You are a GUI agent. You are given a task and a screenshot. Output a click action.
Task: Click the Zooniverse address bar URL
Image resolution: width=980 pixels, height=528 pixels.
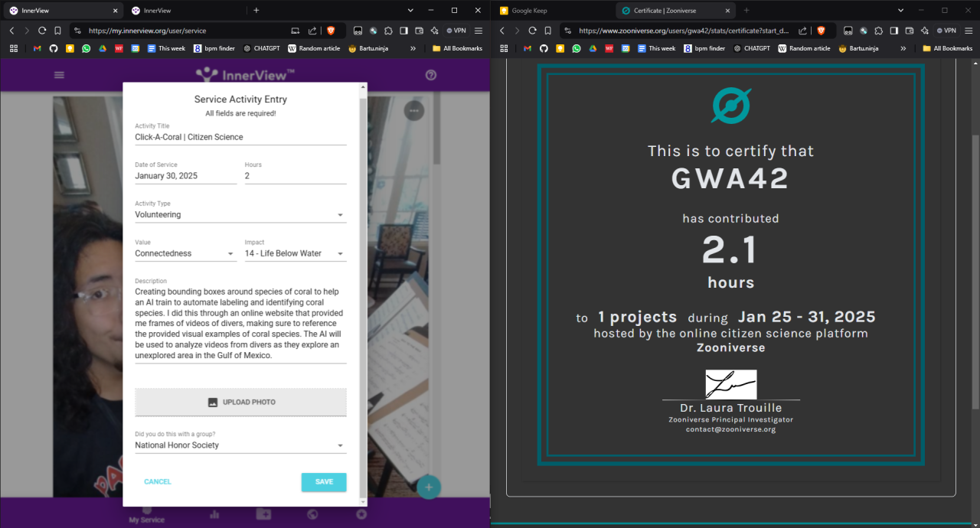(x=684, y=31)
